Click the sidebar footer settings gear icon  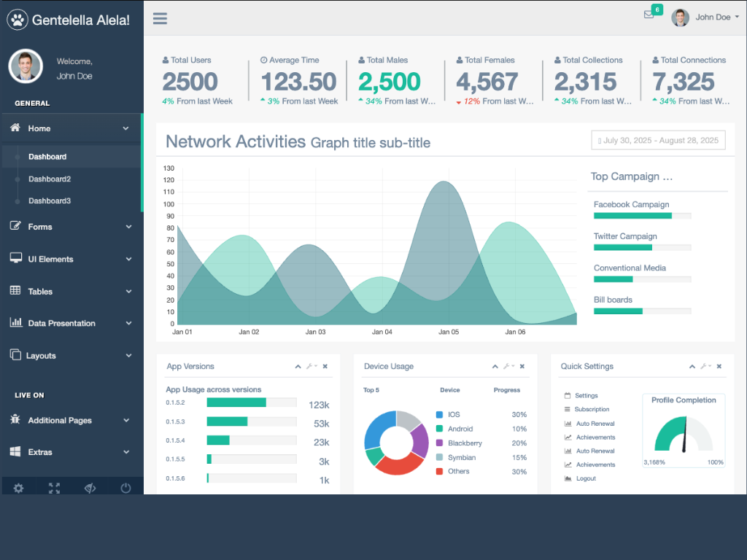pyautogui.click(x=19, y=488)
